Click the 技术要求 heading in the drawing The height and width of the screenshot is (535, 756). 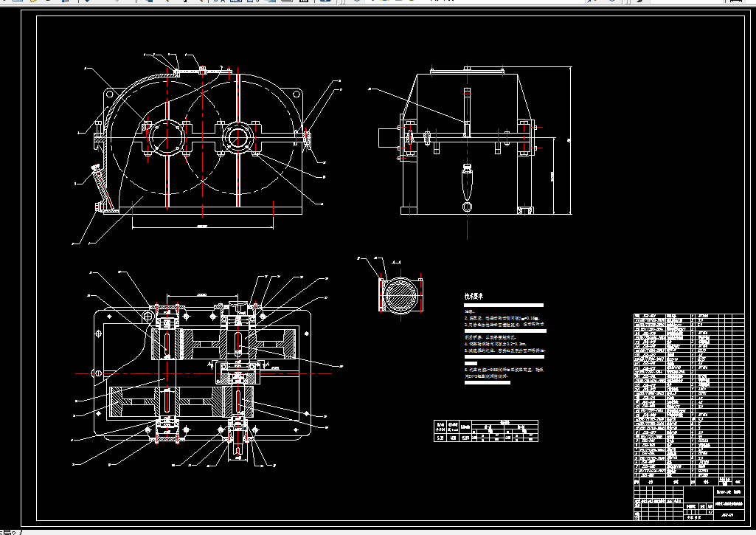(474, 297)
